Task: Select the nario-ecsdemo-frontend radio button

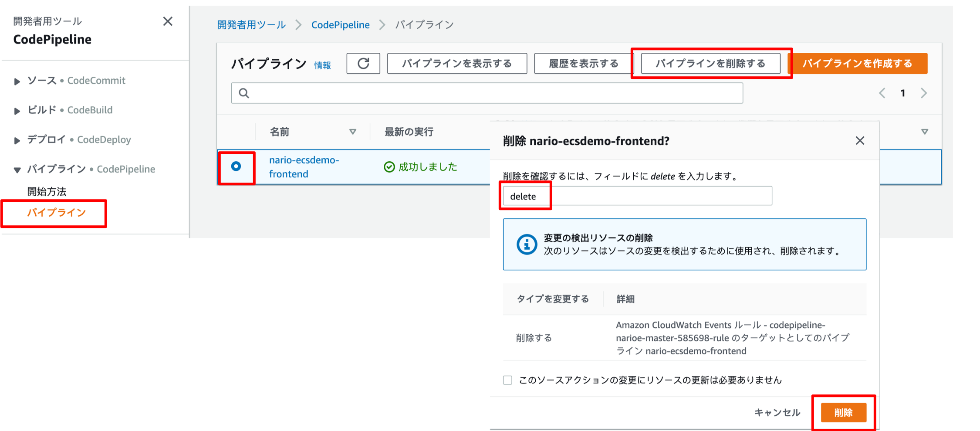Action: pyautogui.click(x=236, y=166)
